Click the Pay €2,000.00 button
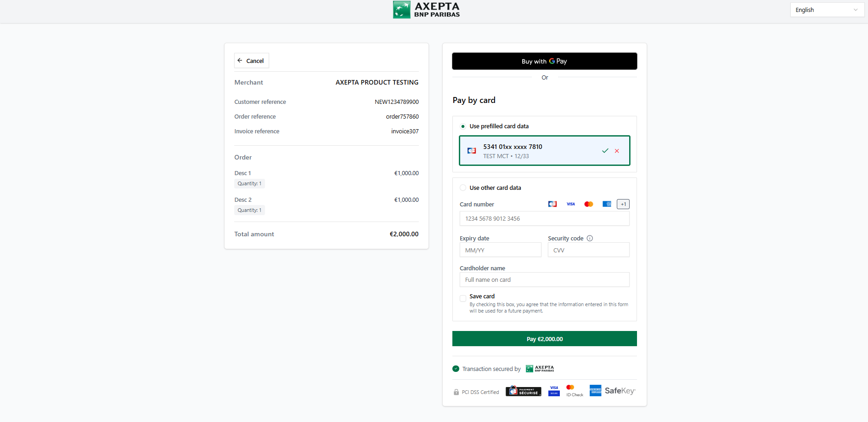868x422 pixels. (544, 339)
